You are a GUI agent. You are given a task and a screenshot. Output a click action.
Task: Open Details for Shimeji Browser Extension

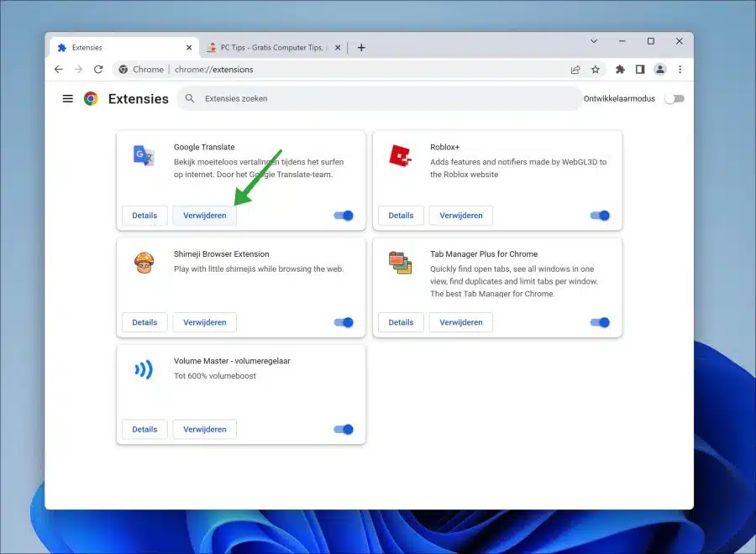pos(144,322)
